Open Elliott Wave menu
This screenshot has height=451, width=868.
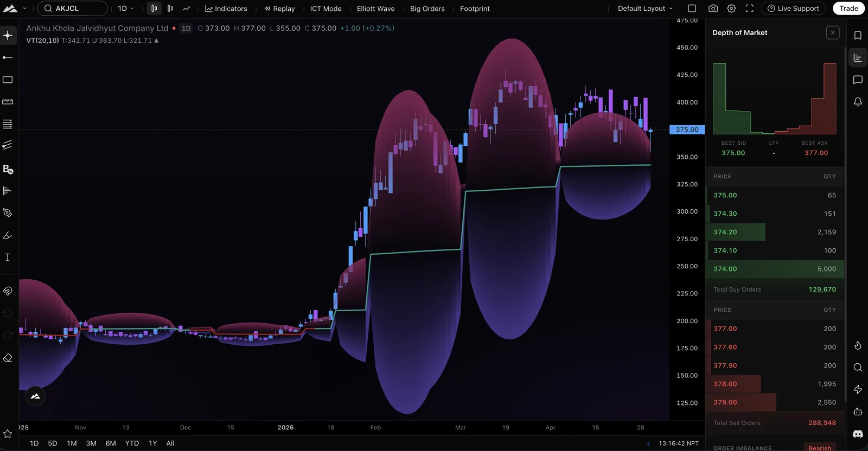[375, 9]
